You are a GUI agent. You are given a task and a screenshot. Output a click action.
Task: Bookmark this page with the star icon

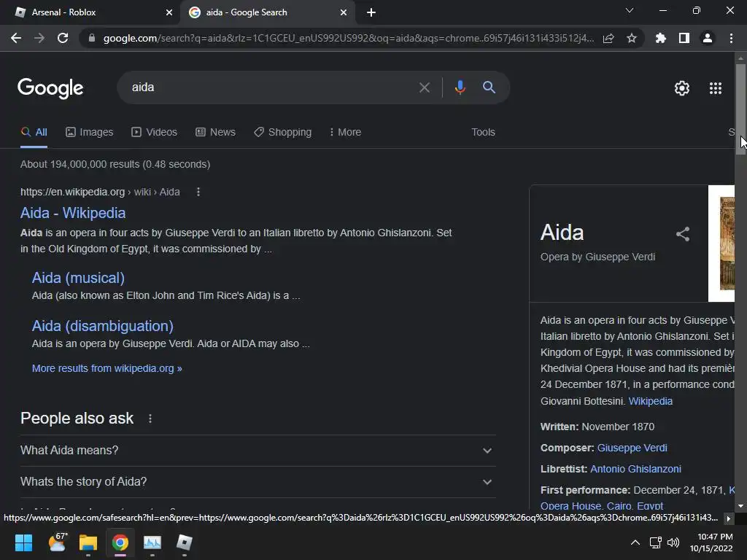point(632,38)
